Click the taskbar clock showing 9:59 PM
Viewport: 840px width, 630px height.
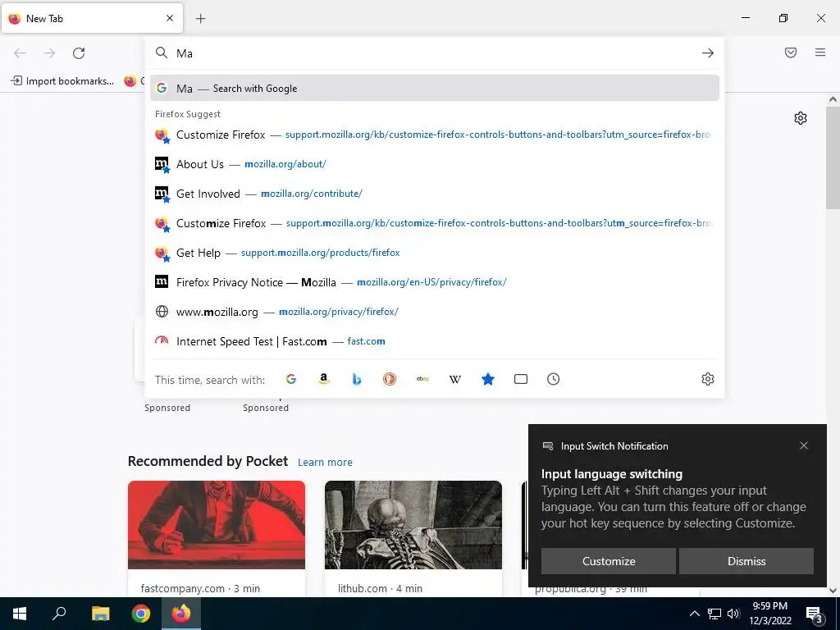(769, 614)
